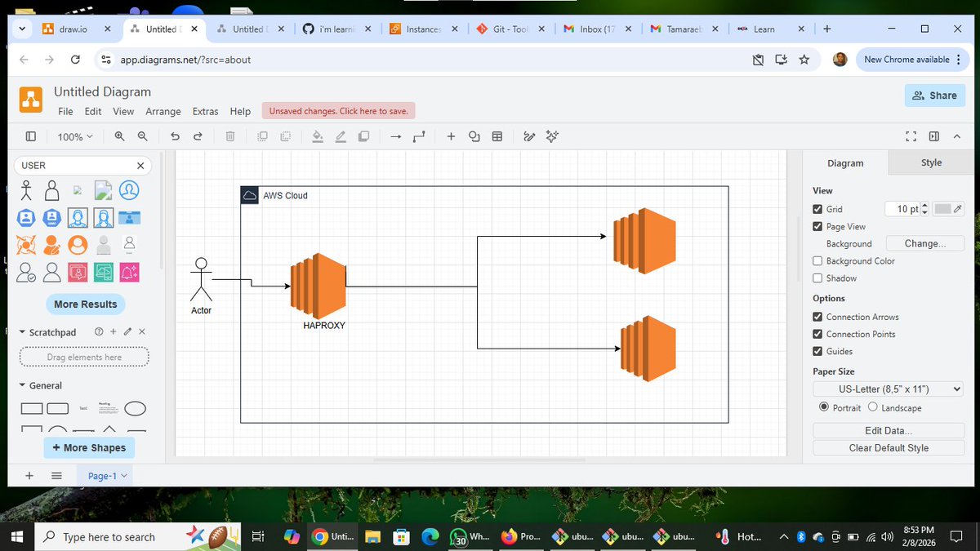Open Scratchpad help icon
980x551 pixels.
[99, 332]
